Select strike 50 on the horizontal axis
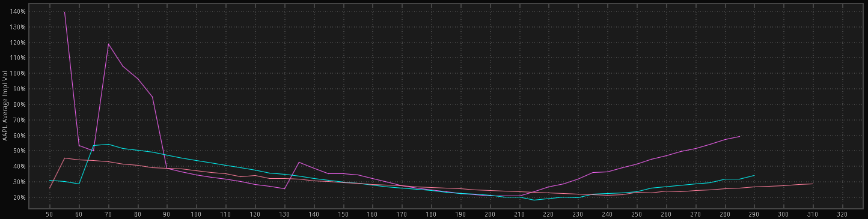This screenshot has height=219, width=868. 49,214
